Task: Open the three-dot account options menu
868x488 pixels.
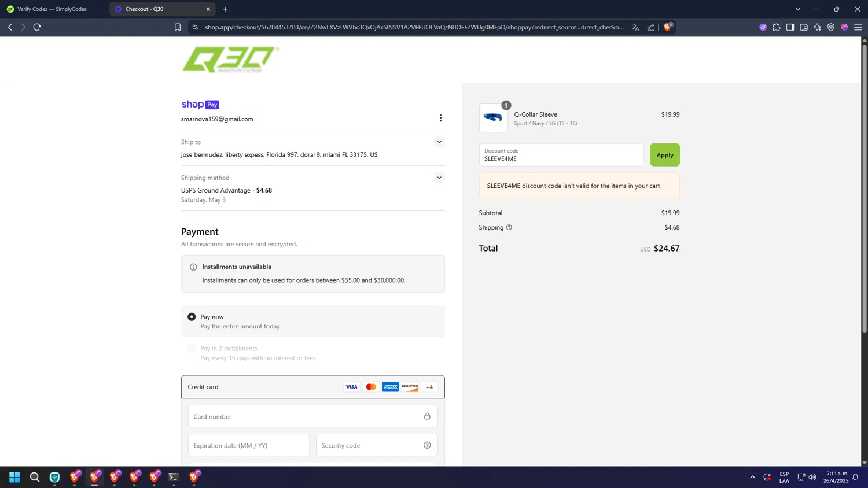Action: (x=440, y=118)
